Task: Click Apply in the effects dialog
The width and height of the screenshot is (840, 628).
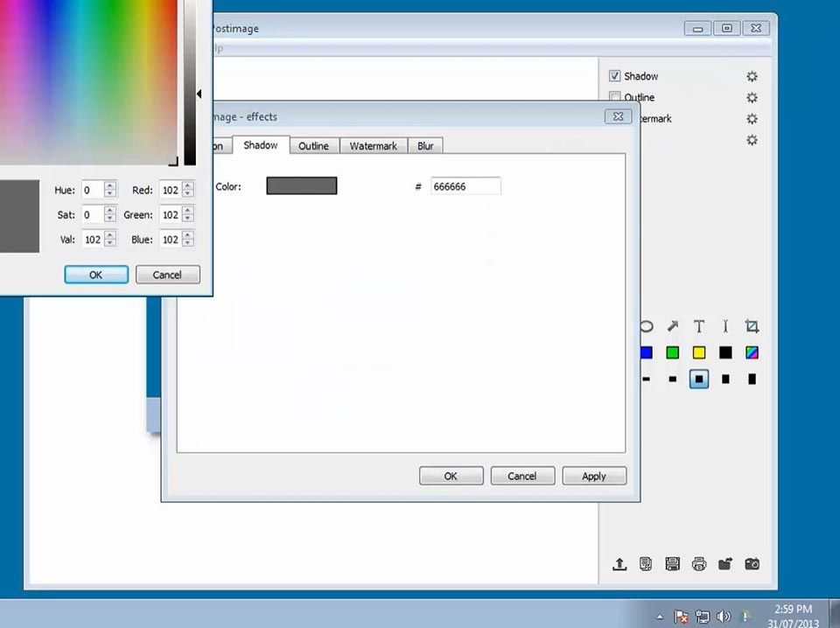Action: (594, 476)
